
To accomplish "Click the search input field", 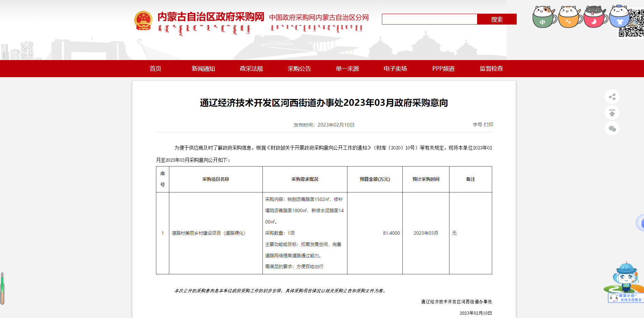I will coord(429,19).
